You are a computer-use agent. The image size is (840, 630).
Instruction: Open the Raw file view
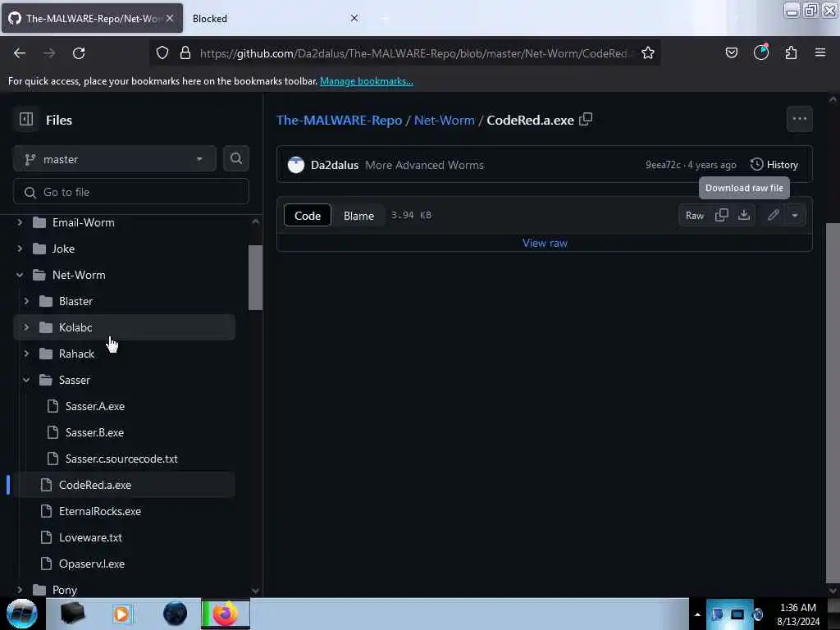pos(694,216)
